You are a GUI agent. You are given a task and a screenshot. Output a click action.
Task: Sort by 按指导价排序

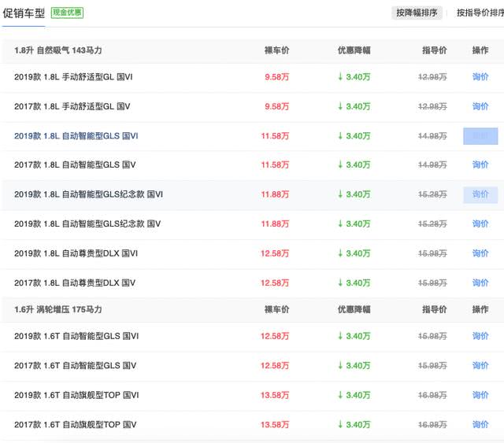point(480,13)
